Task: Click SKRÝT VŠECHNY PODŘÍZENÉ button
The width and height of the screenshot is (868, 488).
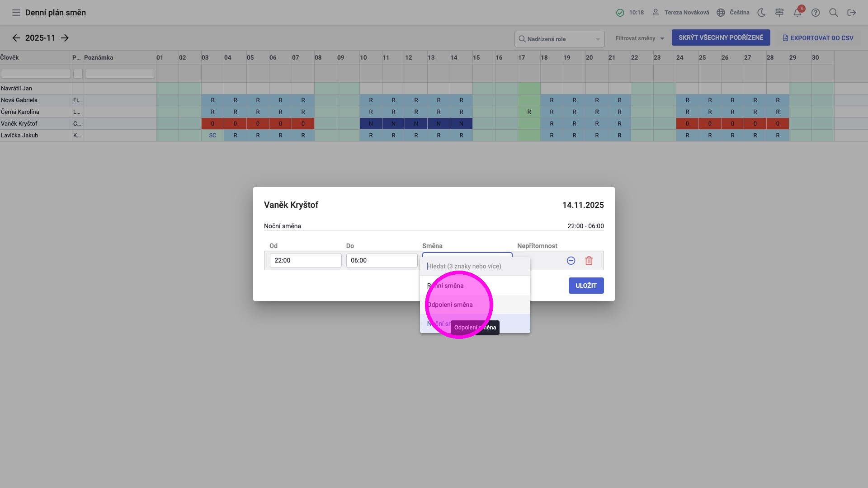Action: (x=721, y=38)
